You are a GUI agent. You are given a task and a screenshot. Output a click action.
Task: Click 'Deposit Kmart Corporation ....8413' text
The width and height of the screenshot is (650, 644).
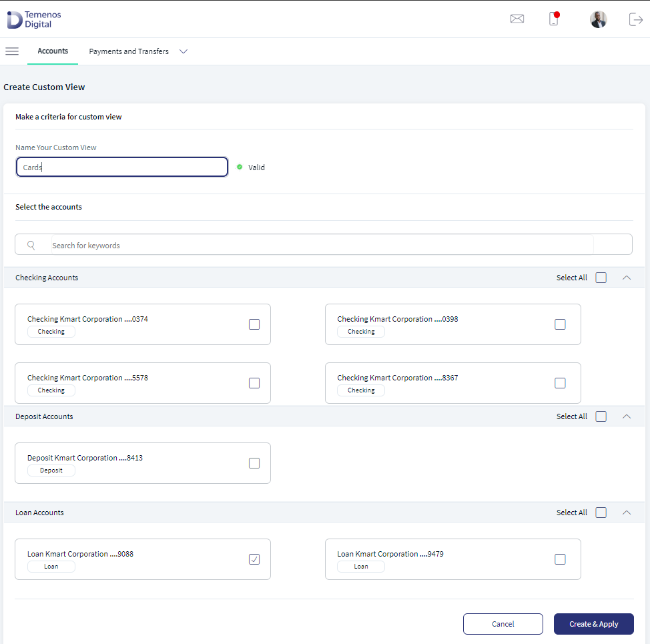tap(85, 458)
